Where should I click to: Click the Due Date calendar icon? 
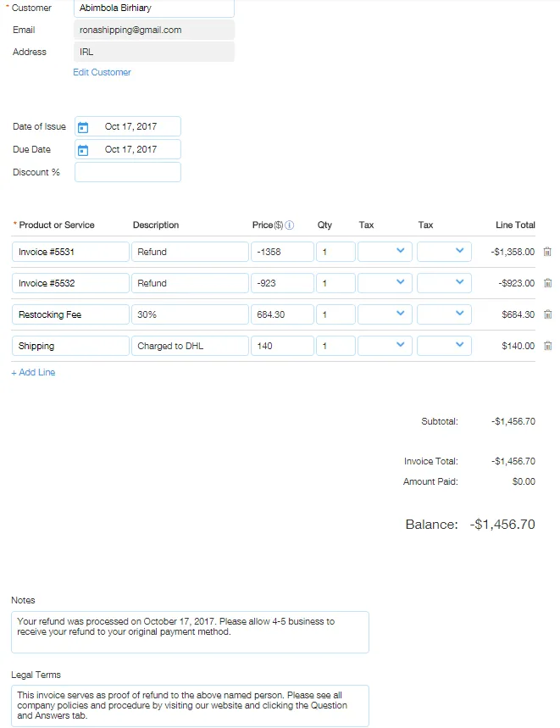[83, 150]
